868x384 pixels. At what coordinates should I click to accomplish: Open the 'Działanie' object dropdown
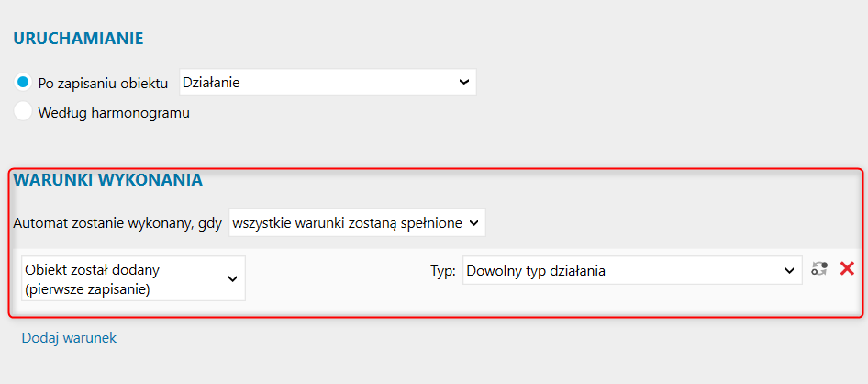[x=328, y=82]
